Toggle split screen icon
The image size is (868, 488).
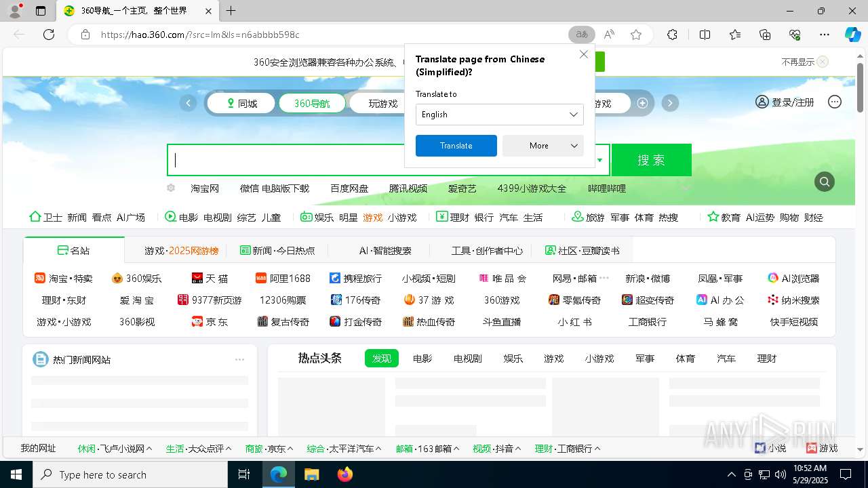pos(705,35)
